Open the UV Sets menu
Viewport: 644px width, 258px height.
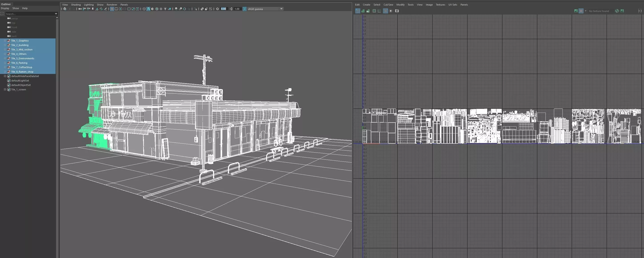pyautogui.click(x=453, y=4)
